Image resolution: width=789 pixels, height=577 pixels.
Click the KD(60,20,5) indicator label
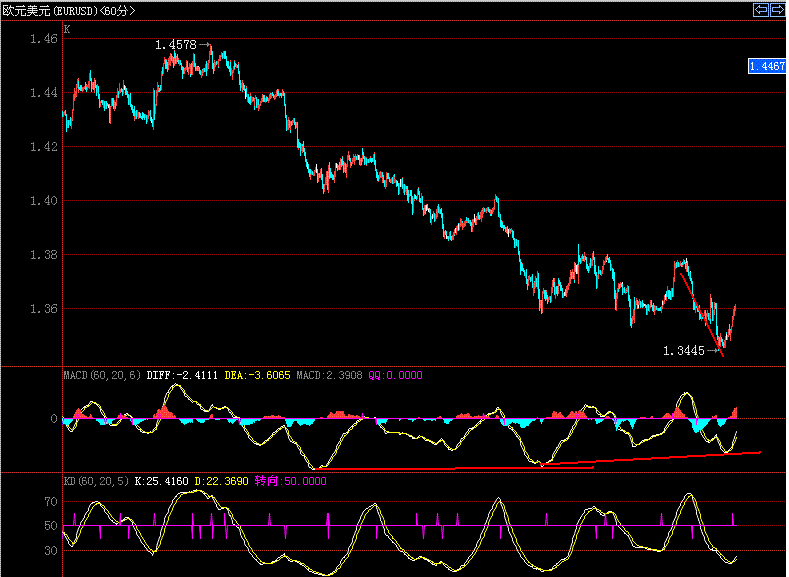(96, 481)
